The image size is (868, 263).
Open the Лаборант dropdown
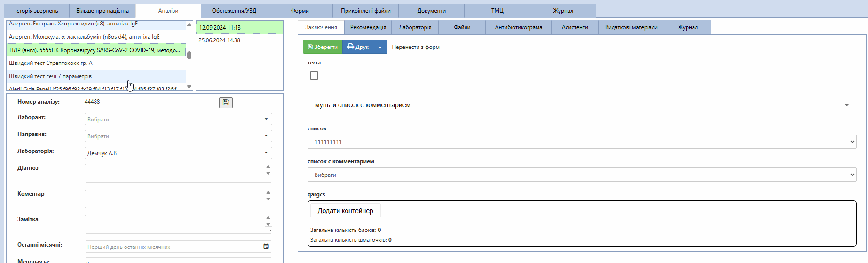click(178, 119)
